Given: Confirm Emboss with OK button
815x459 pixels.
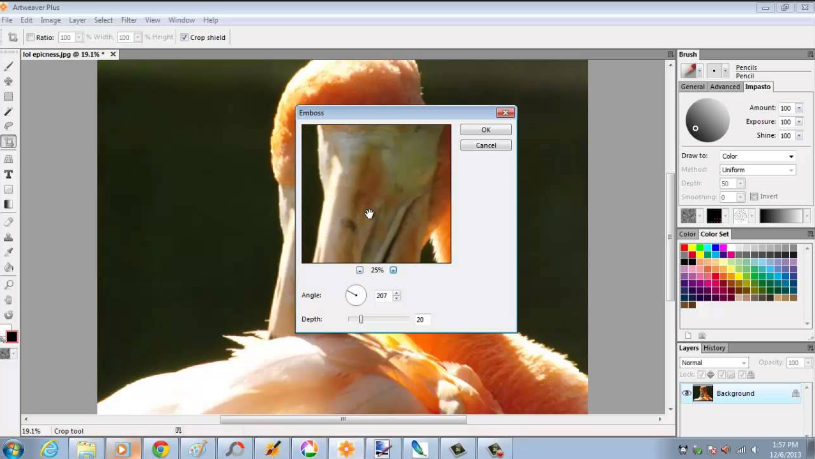Looking at the screenshot, I should [x=485, y=129].
